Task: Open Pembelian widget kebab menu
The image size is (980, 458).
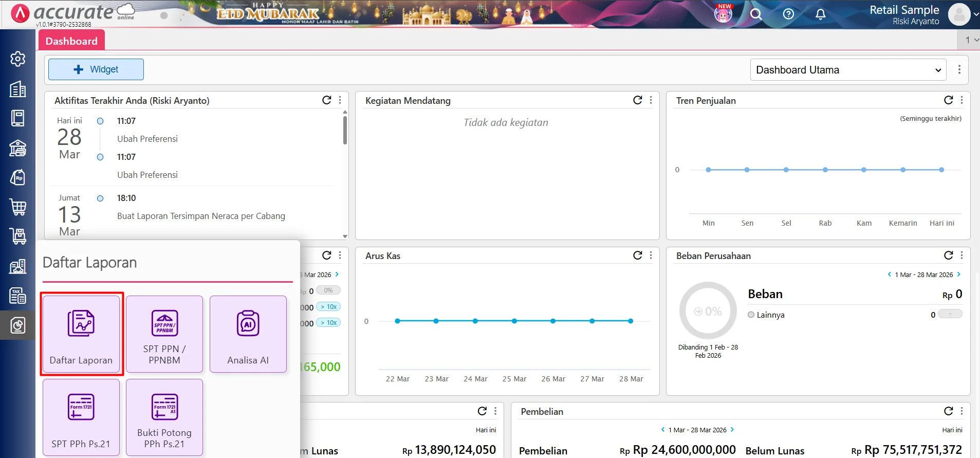Action: point(961,411)
